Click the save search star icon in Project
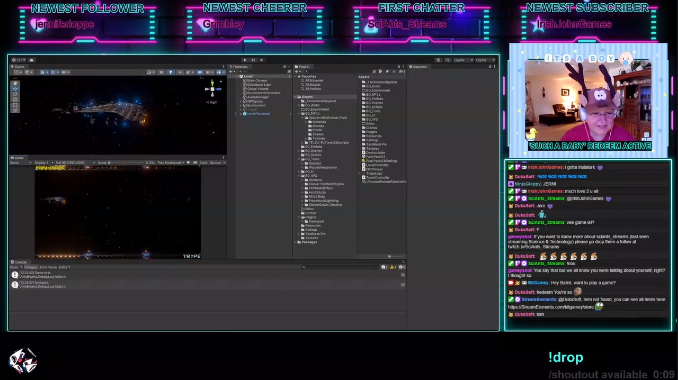The width and height of the screenshot is (678, 380). click(x=394, y=71)
